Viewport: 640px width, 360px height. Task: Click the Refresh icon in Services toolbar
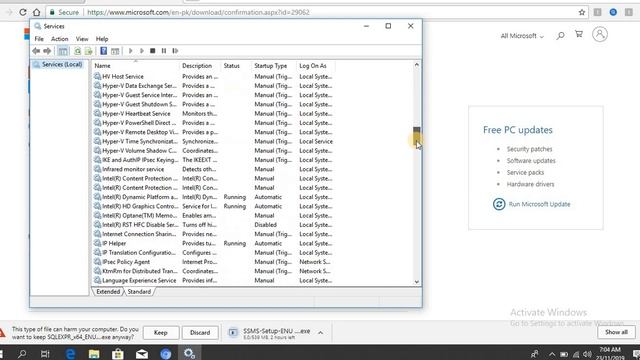click(x=77, y=51)
